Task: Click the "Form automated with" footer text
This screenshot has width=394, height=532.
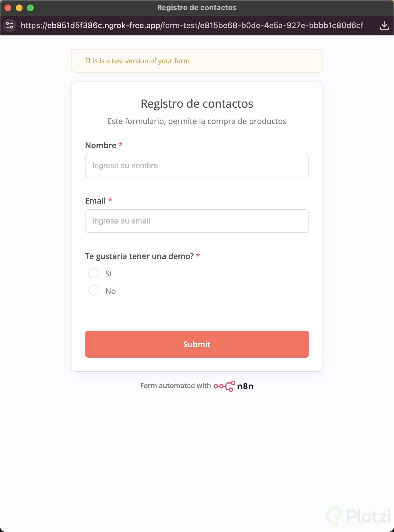Action: coord(175,386)
